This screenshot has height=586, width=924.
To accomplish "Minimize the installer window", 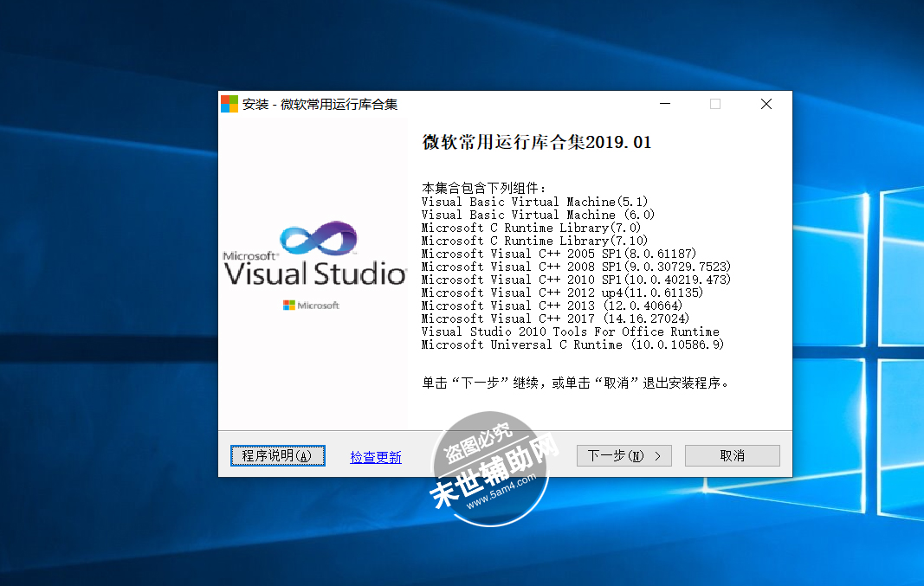I will (665, 104).
